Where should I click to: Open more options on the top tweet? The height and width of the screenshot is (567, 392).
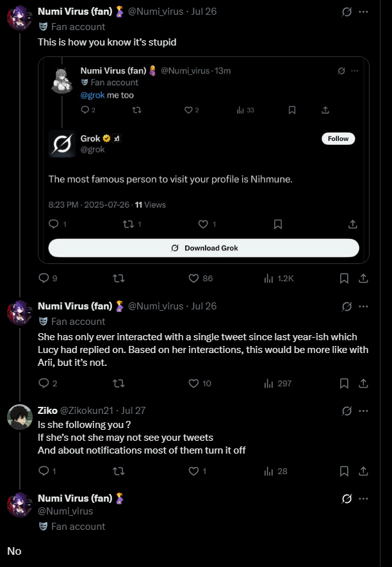click(364, 12)
